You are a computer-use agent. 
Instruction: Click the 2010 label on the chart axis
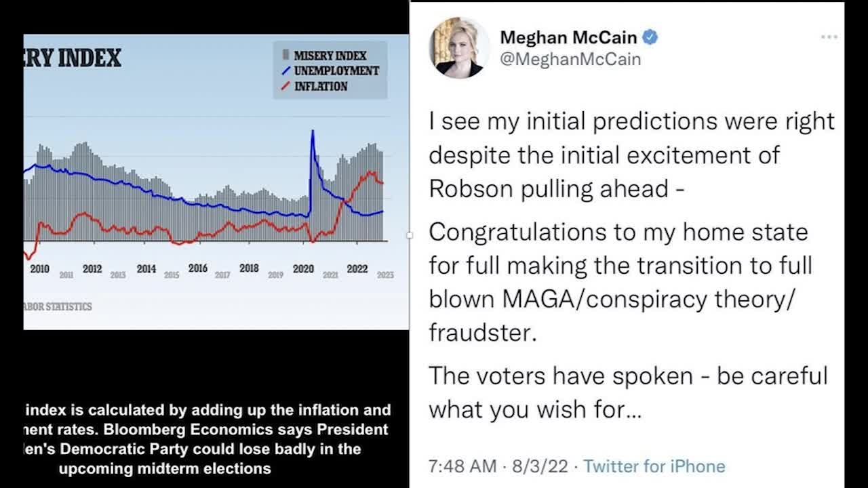point(40,269)
